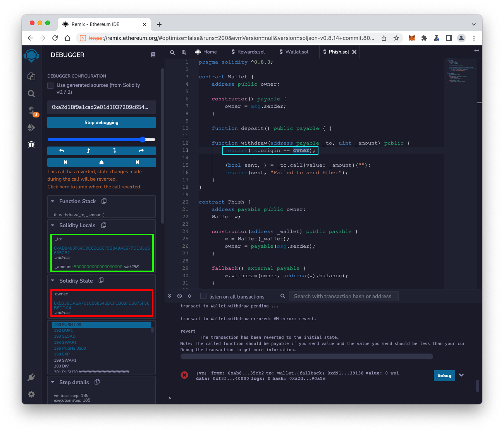This screenshot has width=504, height=433.
Task: Go back in browser history
Action: (30, 38)
